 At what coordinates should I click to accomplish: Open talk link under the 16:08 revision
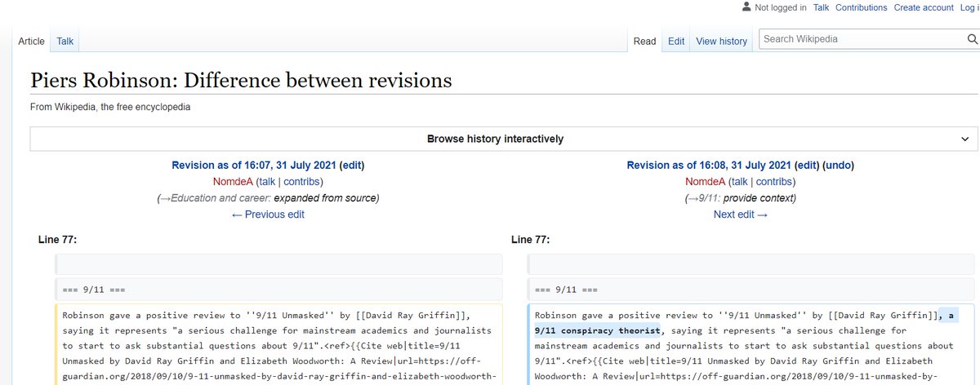point(739,181)
